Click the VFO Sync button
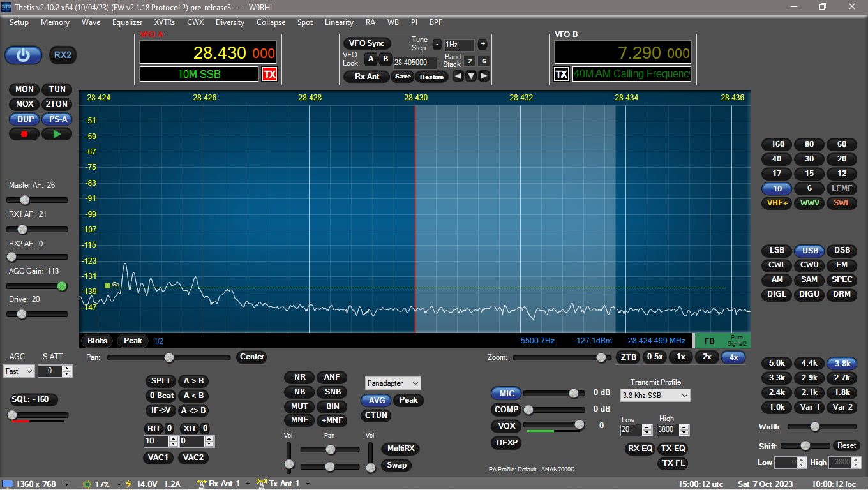The height and width of the screenshot is (490, 868). click(367, 43)
